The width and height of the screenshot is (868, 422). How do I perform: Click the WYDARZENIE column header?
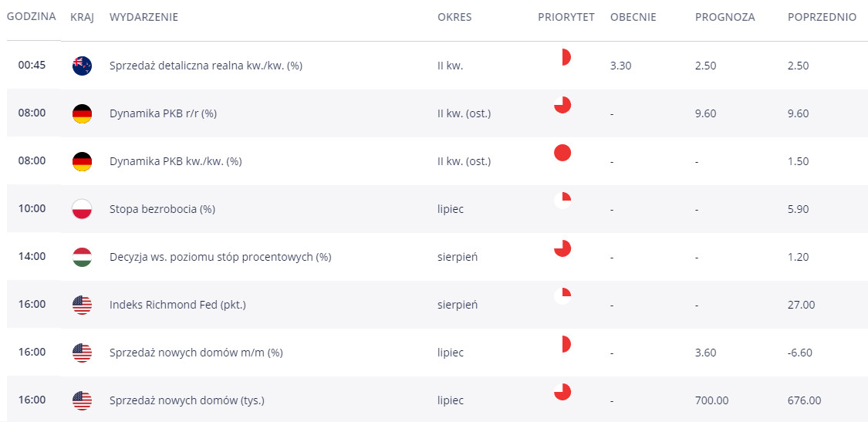pos(144,17)
